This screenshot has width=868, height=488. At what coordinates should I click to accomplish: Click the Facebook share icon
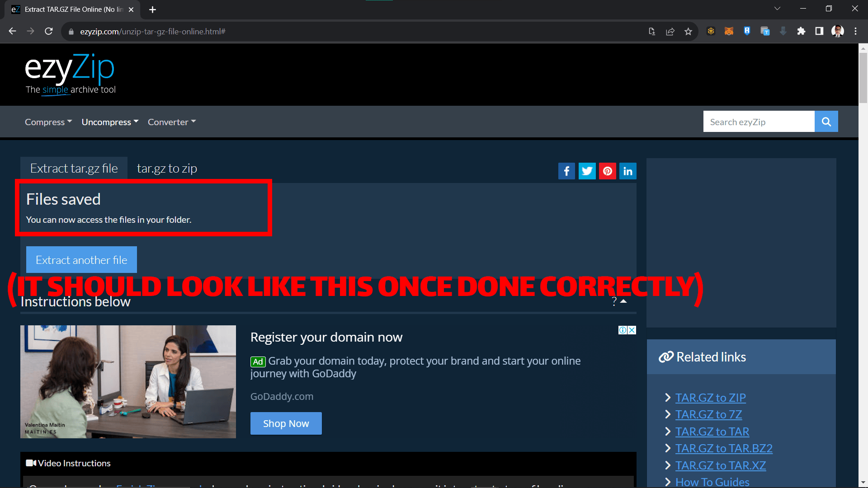pyautogui.click(x=566, y=171)
